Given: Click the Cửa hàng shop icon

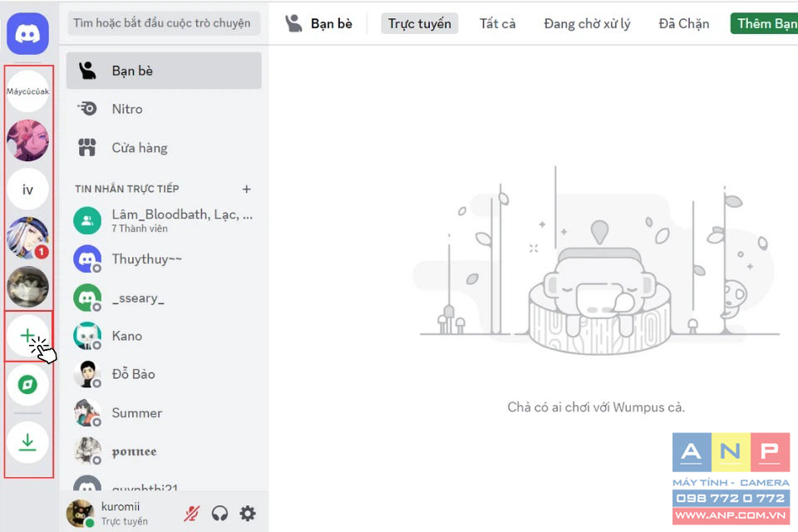Looking at the screenshot, I should click(x=87, y=148).
